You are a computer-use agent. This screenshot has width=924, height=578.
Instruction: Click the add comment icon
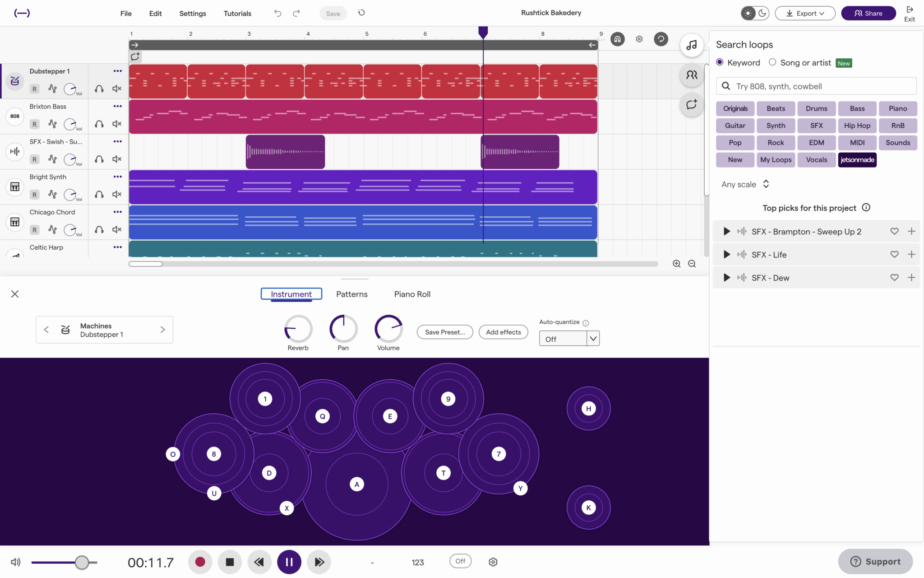click(692, 105)
